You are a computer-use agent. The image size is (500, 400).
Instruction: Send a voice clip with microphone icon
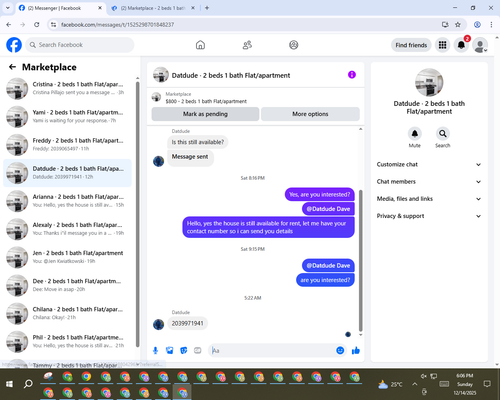[155, 350]
